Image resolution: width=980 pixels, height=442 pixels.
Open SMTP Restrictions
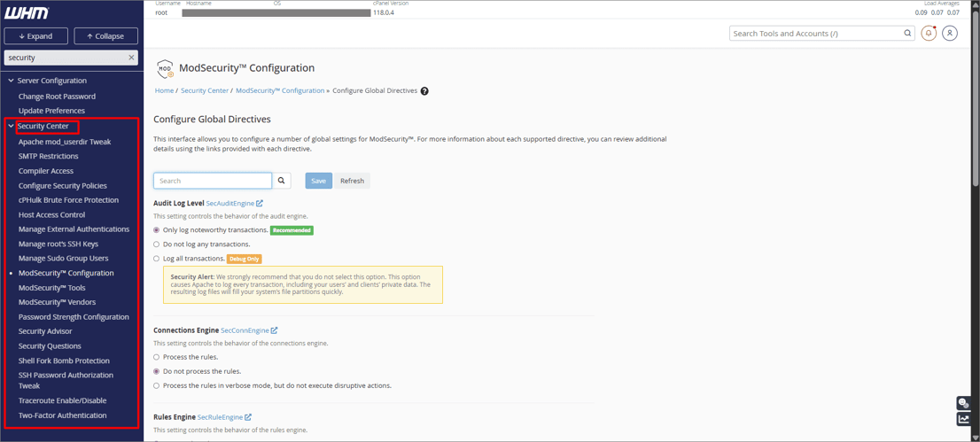pyautogui.click(x=48, y=156)
